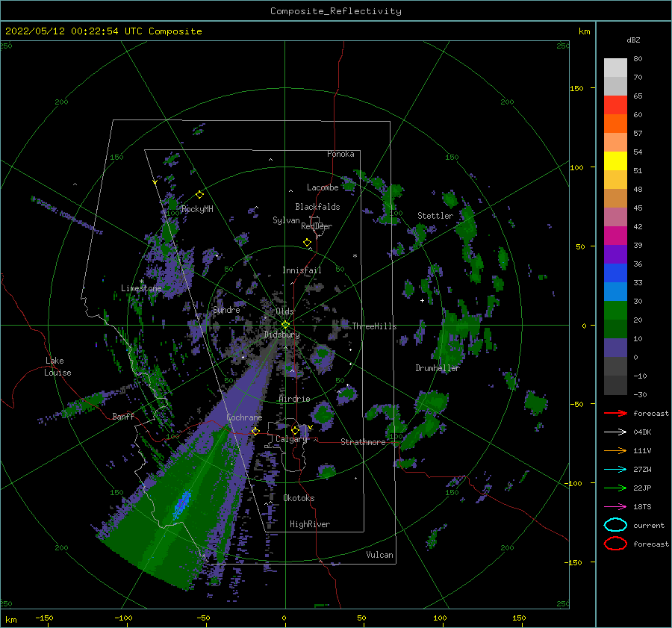Click the dBZ legend heading

click(633, 40)
